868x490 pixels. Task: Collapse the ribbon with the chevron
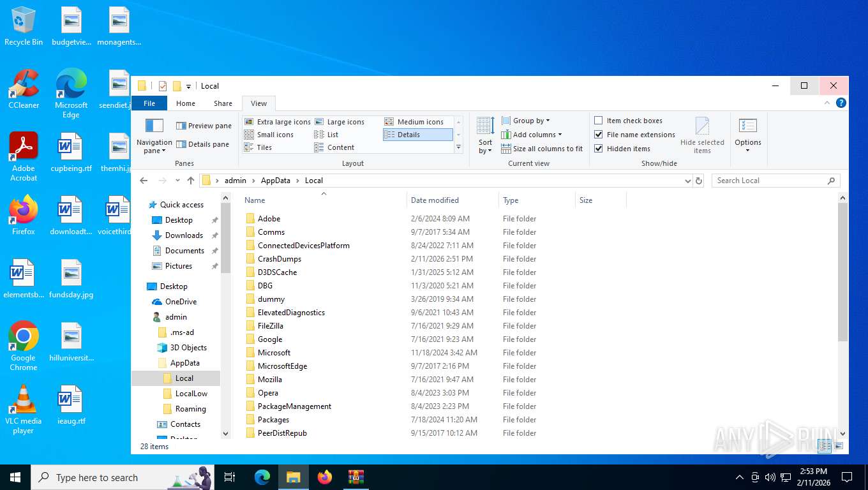pos(827,103)
